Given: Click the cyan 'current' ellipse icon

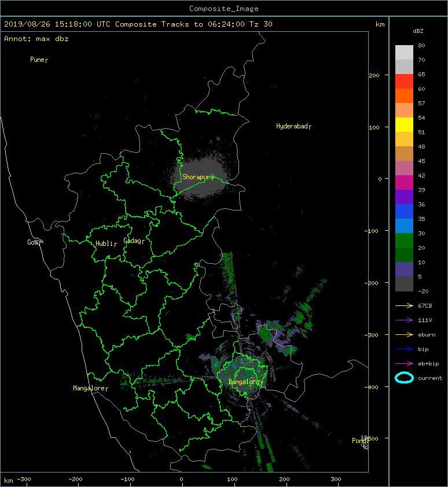Looking at the screenshot, I should click(x=404, y=378).
